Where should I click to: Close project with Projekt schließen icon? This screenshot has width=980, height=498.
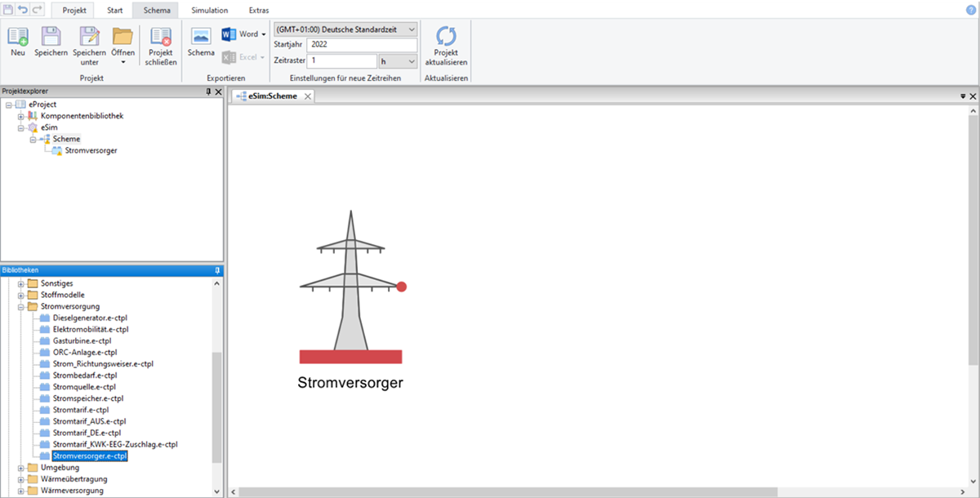coord(161,37)
